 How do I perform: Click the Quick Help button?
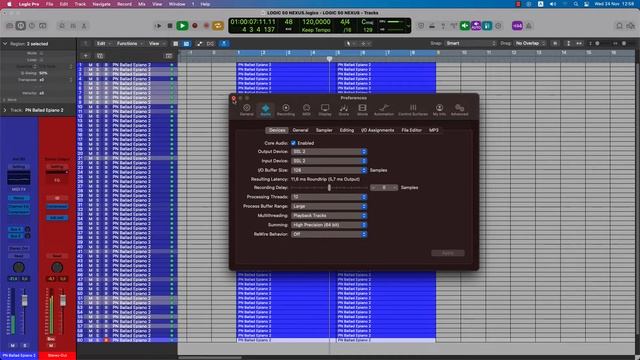[32, 26]
